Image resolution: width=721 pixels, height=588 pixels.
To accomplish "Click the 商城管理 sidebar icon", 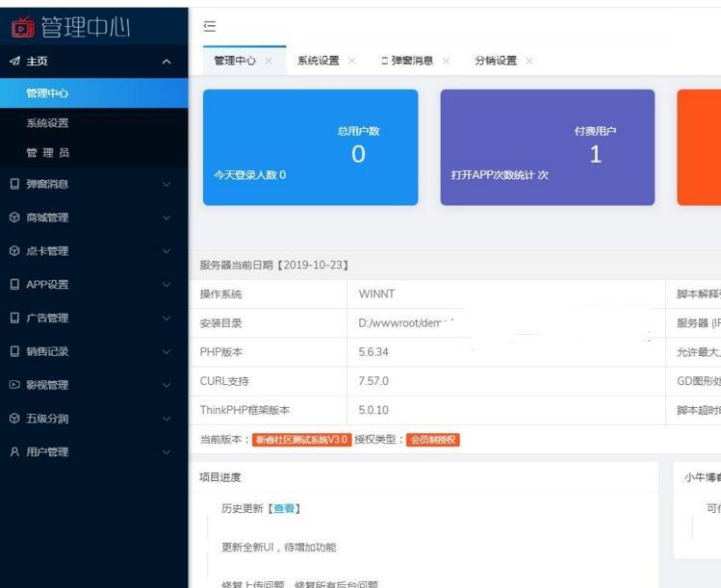I will pos(14,217).
